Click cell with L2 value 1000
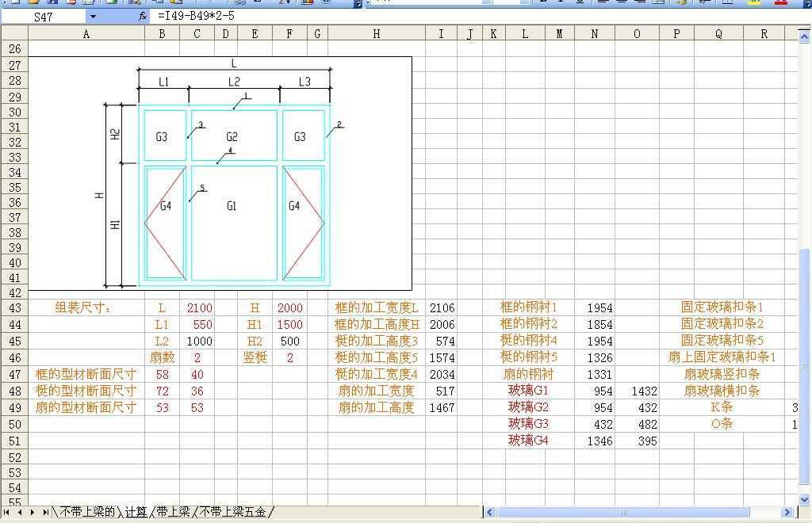The height and width of the screenshot is (523, 812). point(199,342)
